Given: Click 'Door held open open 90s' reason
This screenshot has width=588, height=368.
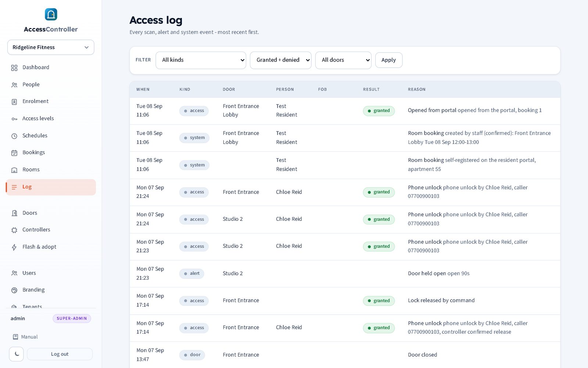Looking at the screenshot, I should (x=438, y=273).
